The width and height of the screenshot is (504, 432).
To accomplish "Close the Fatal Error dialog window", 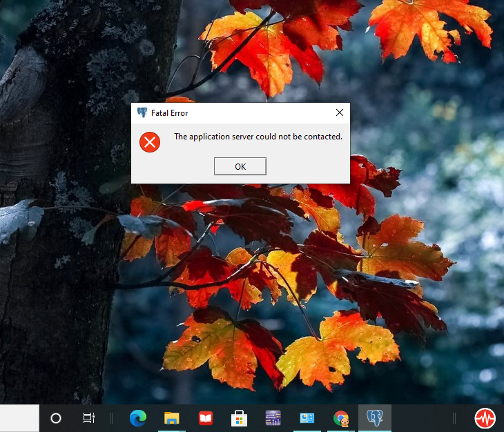I will [x=339, y=112].
